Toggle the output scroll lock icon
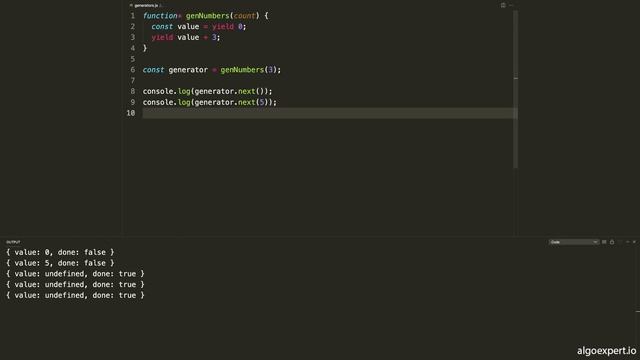This screenshot has height=360, width=640. pos(612,242)
